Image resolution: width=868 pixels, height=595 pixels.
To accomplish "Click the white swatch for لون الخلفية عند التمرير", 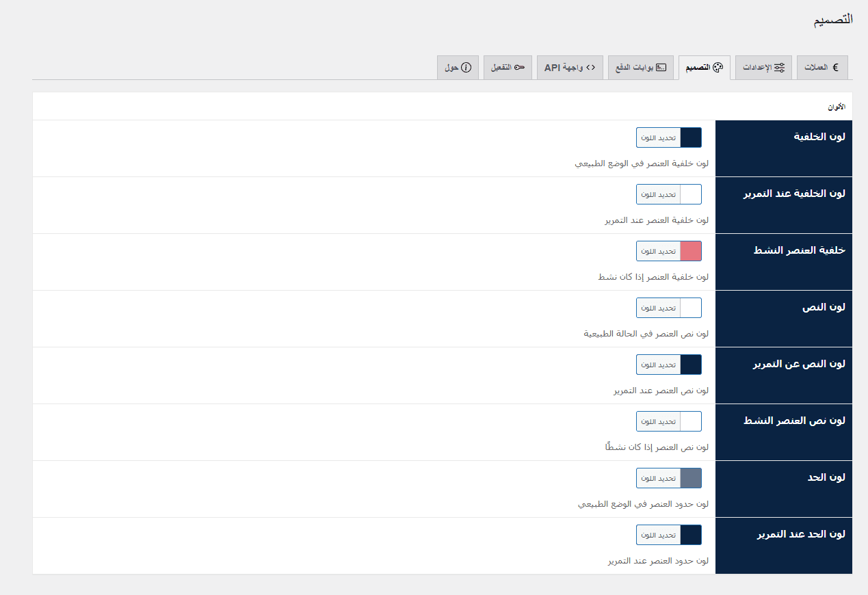I will pyautogui.click(x=691, y=194).
